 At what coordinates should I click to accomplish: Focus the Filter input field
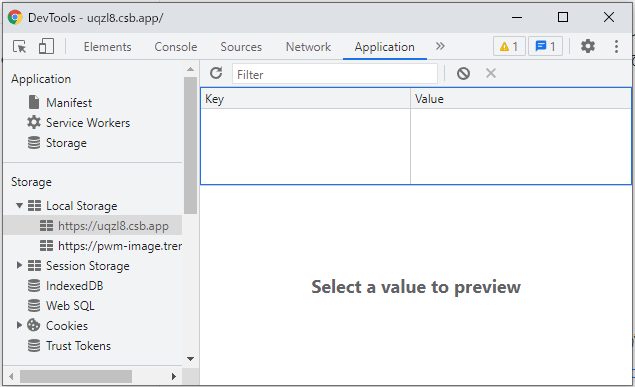pos(335,74)
